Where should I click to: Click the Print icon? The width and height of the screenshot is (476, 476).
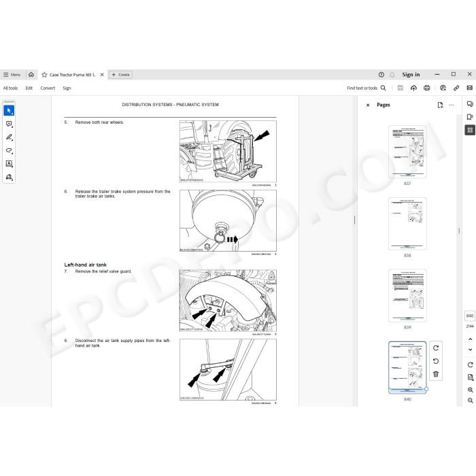click(x=427, y=88)
